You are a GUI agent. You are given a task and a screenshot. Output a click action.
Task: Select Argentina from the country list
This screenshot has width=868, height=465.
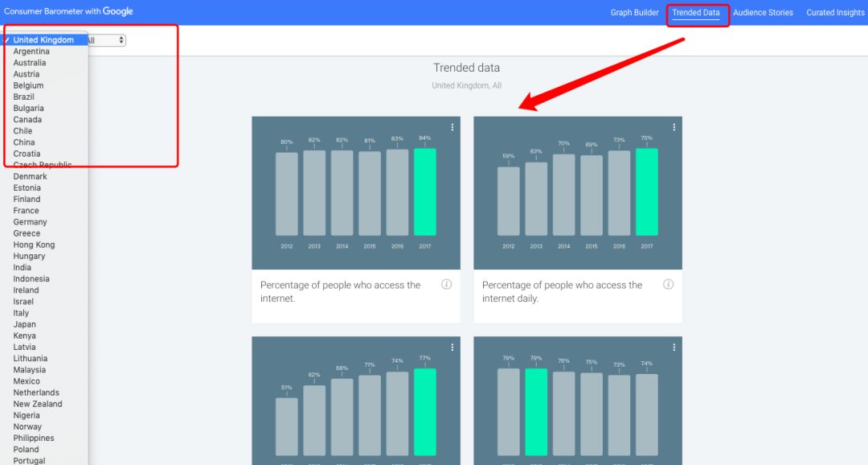(x=31, y=51)
